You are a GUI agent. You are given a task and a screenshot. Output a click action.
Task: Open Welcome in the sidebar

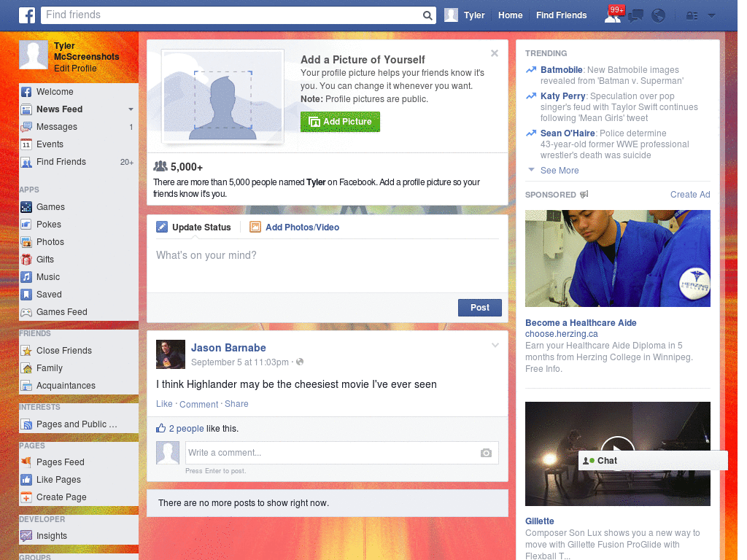79,92
